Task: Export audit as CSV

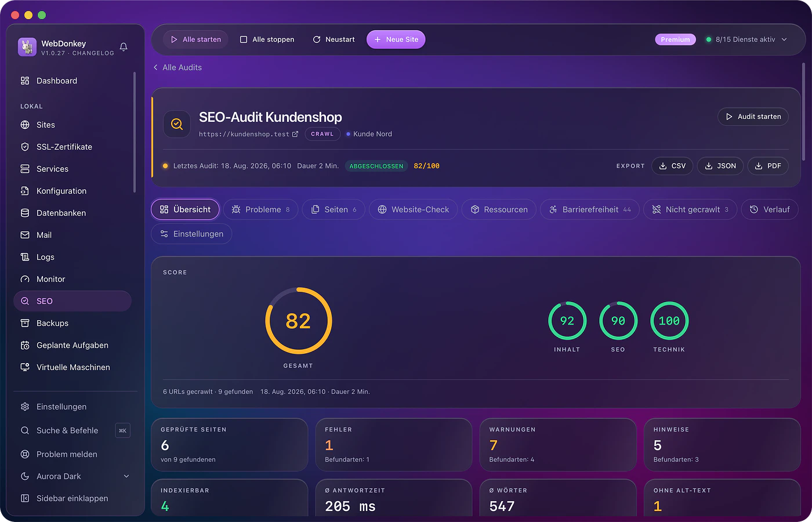Action: pyautogui.click(x=672, y=166)
